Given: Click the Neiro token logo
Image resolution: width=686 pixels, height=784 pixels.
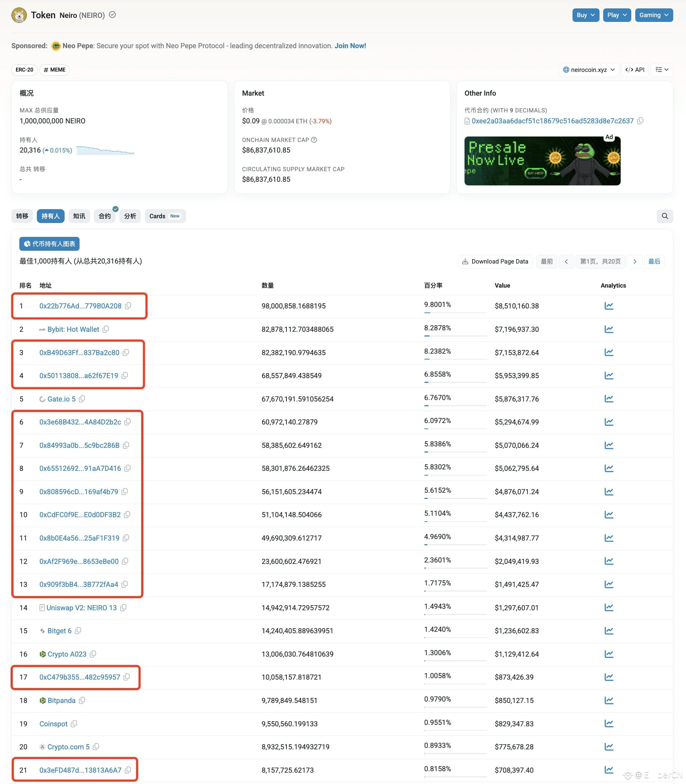Looking at the screenshot, I should click(19, 15).
